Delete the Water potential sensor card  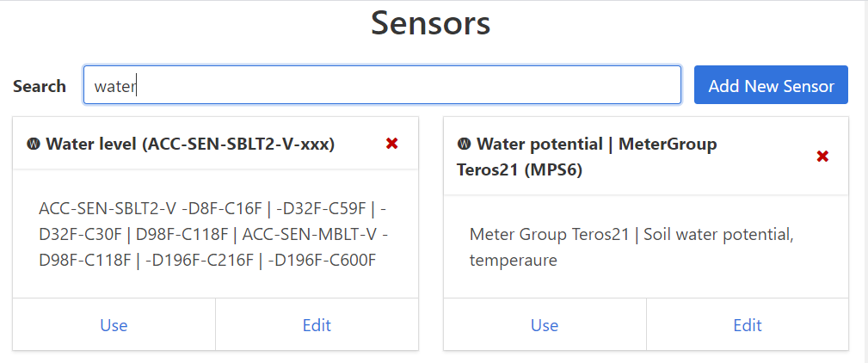(822, 157)
